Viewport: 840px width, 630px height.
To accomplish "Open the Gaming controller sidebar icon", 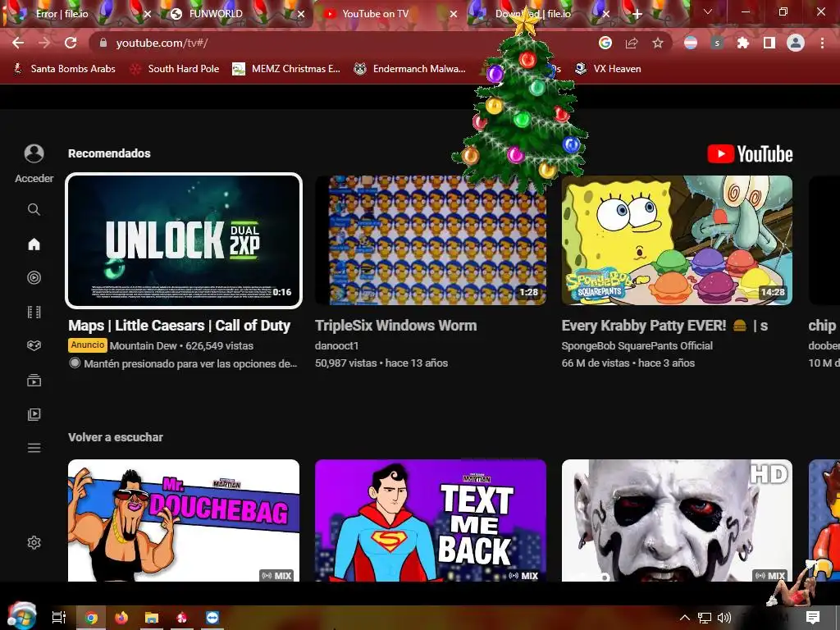I will pyautogui.click(x=34, y=345).
